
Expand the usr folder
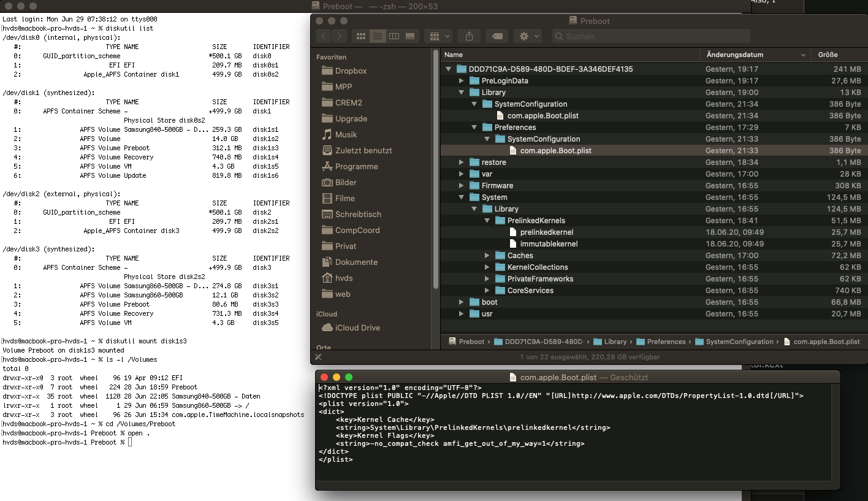(462, 314)
